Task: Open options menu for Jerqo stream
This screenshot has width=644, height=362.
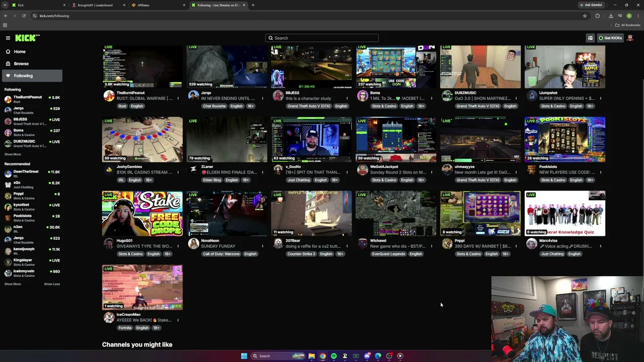Action: 262,99
